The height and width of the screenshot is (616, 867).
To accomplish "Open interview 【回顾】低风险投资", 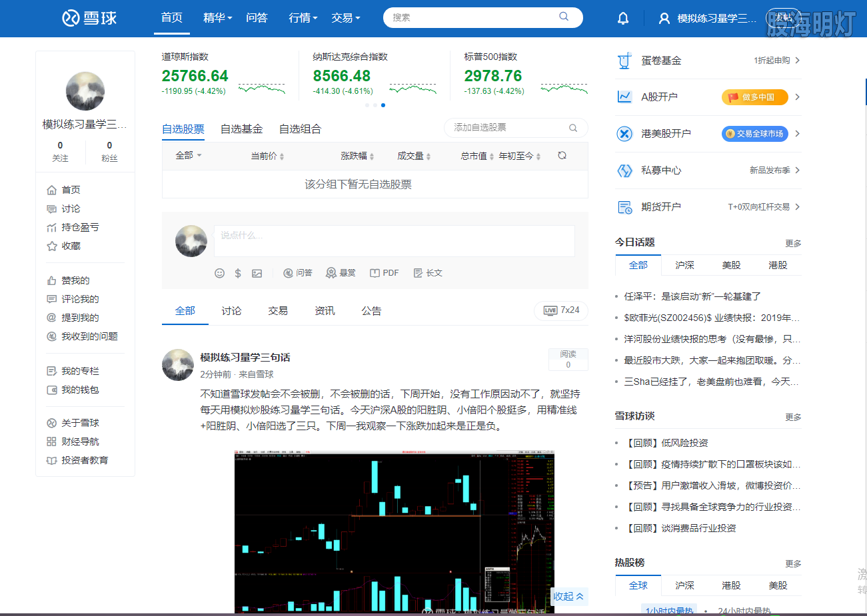I will (x=666, y=443).
